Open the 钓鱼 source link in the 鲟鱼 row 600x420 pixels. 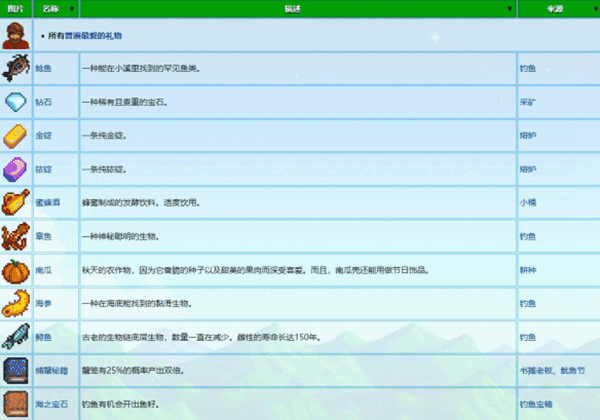tap(528, 337)
